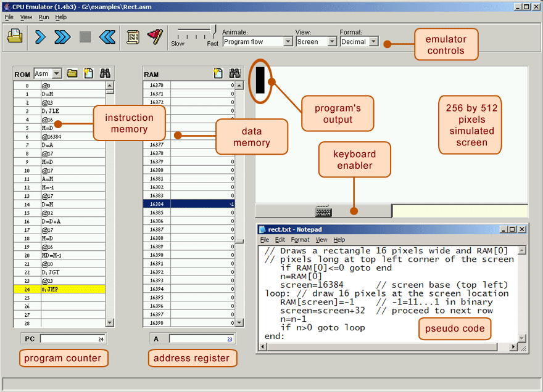This screenshot has height=392, width=543.
Task: Run the program with the fast-forward arrow
Action: click(x=62, y=38)
